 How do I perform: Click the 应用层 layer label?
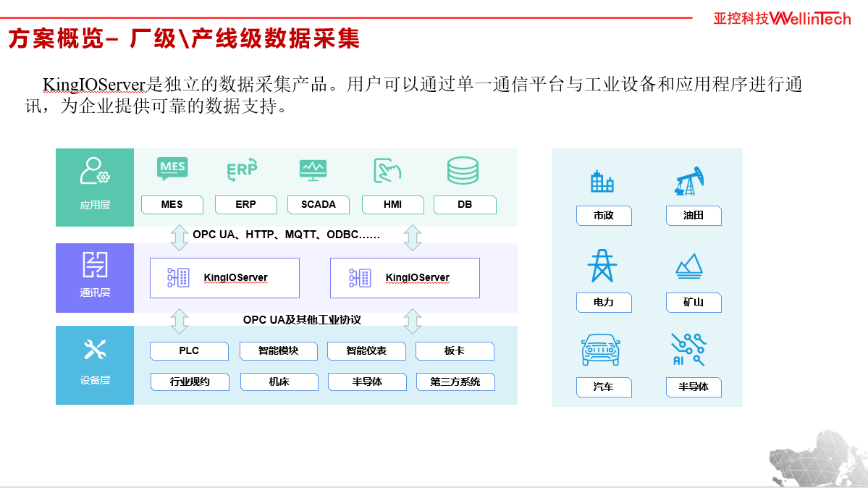95,206
